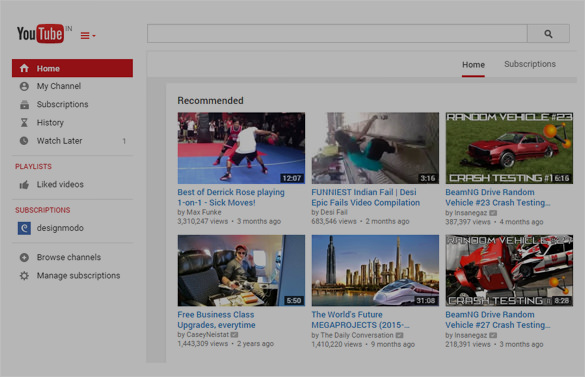The image size is (585, 377).
Task: Open History in the sidebar
Action: pyautogui.click(x=50, y=122)
